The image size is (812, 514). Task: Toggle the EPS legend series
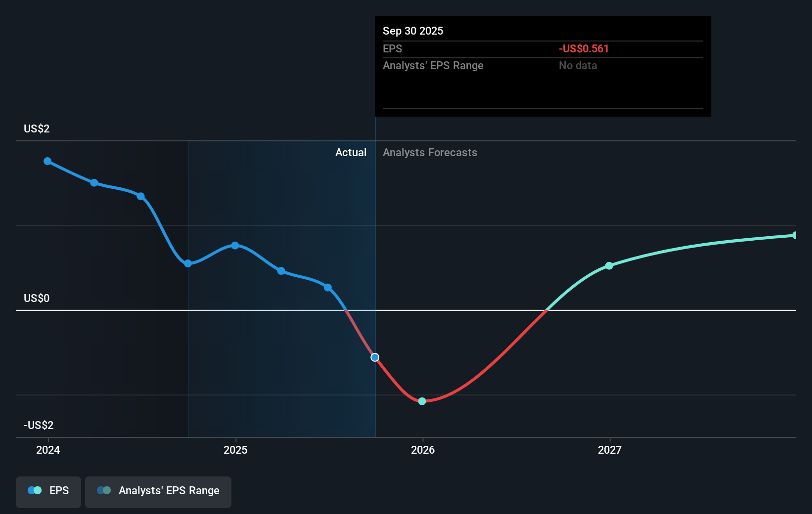pyautogui.click(x=48, y=492)
